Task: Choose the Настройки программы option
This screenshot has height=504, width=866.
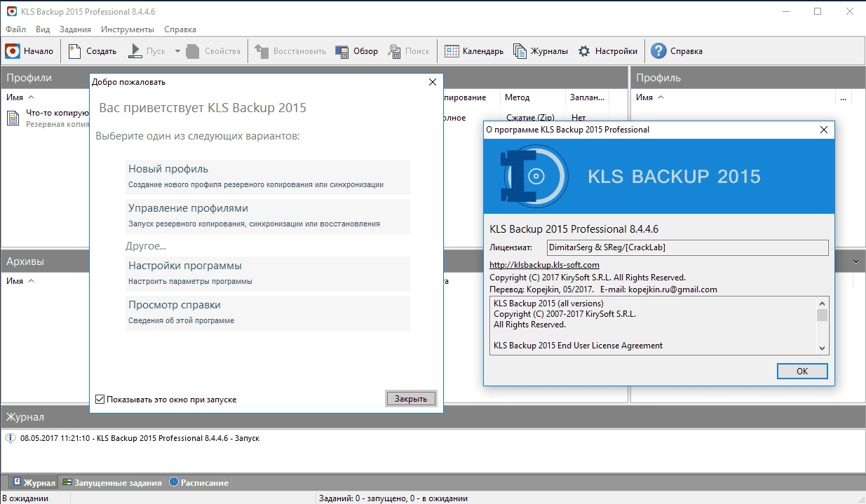Action: pyautogui.click(x=268, y=273)
